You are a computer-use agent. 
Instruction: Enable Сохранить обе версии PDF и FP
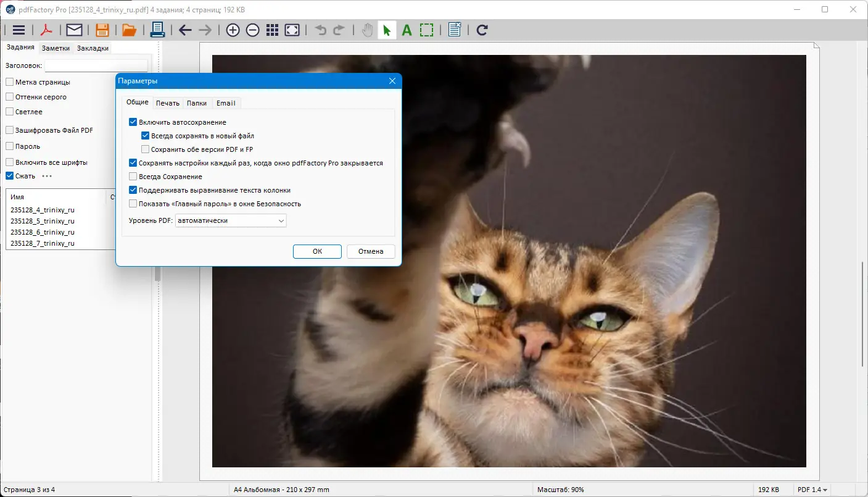pyautogui.click(x=145, y=149)
